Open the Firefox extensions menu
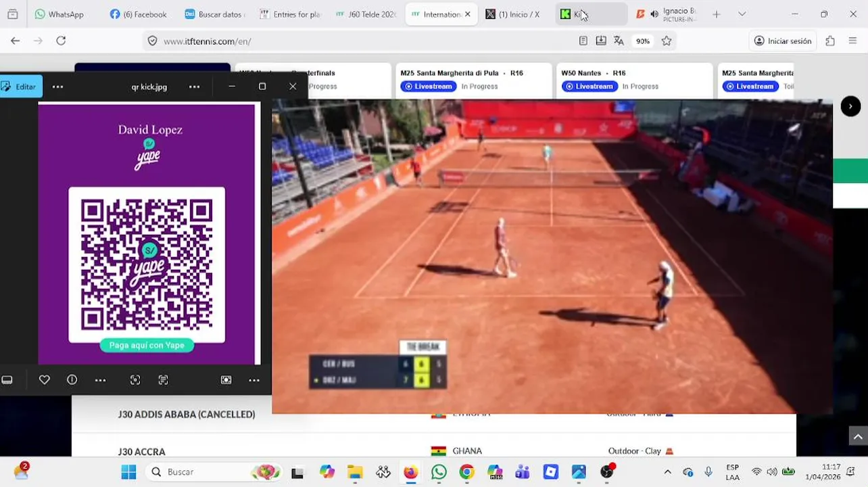868x487 pixels. pyautogui.click(x=831, y=41)
